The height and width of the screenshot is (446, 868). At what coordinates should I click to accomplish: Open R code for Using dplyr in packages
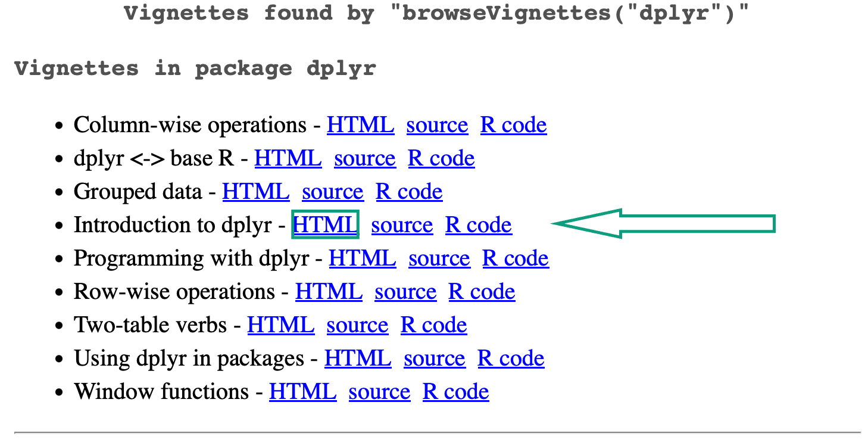click(x=511, y=358)
